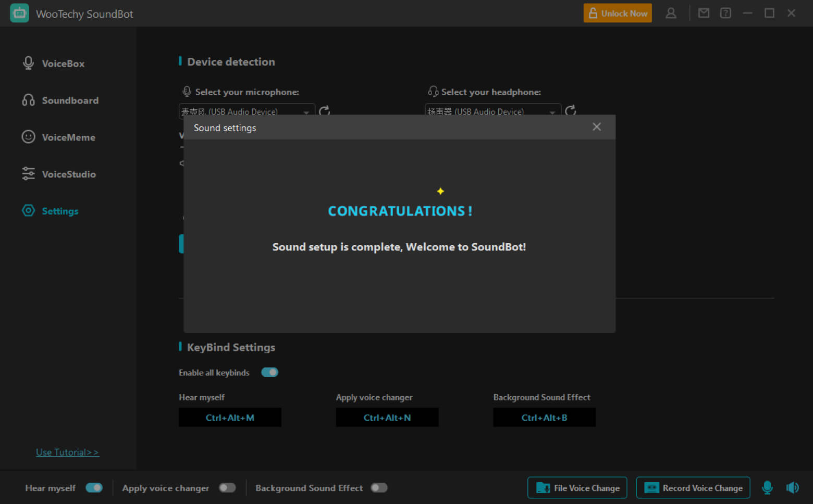Click the user account profile icon

671,13
